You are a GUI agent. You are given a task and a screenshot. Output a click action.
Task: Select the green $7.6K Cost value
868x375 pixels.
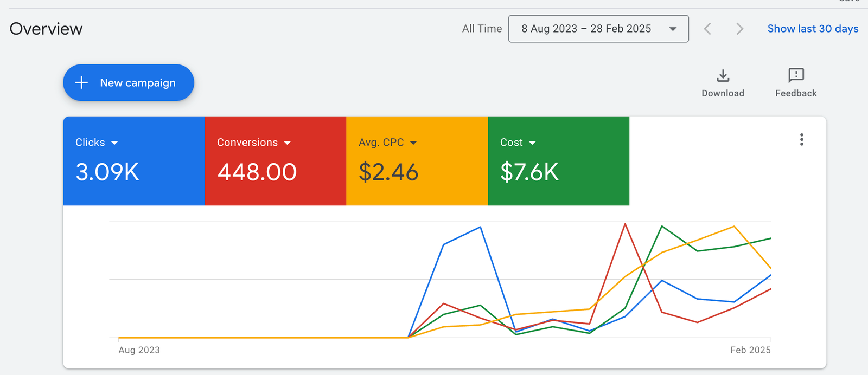coord(529,172)
